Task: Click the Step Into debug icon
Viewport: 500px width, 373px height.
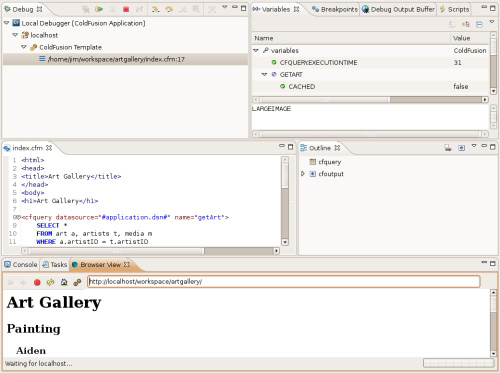Action: point(155,9)
